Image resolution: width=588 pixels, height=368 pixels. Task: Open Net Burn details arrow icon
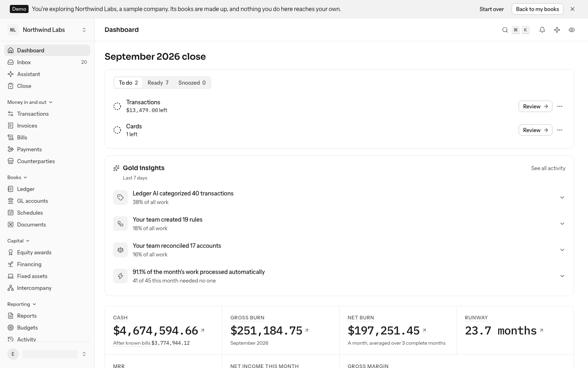point(424,330)
